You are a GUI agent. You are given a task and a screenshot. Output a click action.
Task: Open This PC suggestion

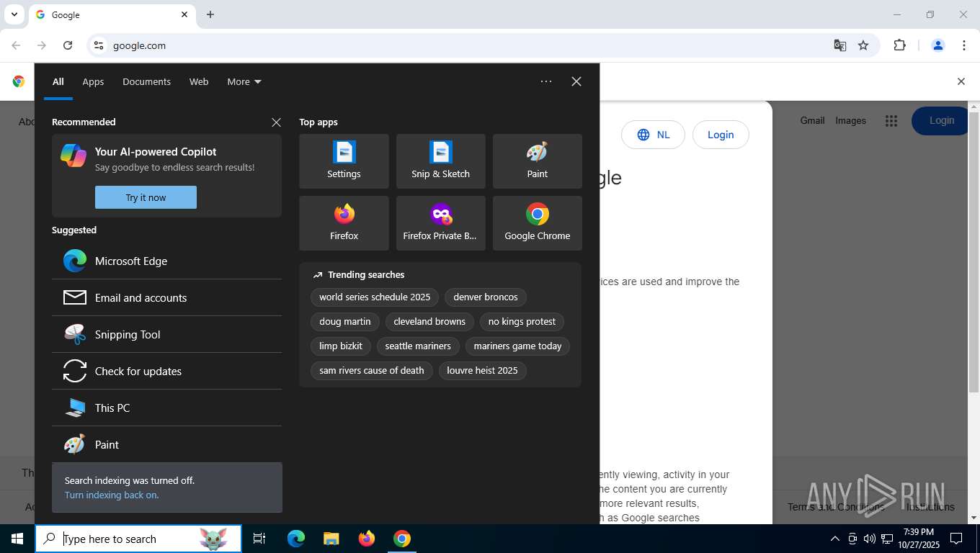coord(166,408)
